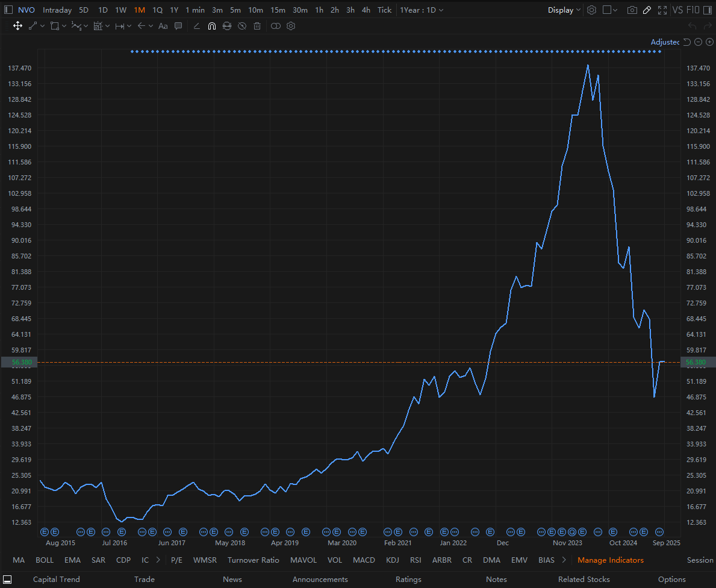Zoom out the chart with minus icon
Screen dimensions: 716x588
(698, 42)
